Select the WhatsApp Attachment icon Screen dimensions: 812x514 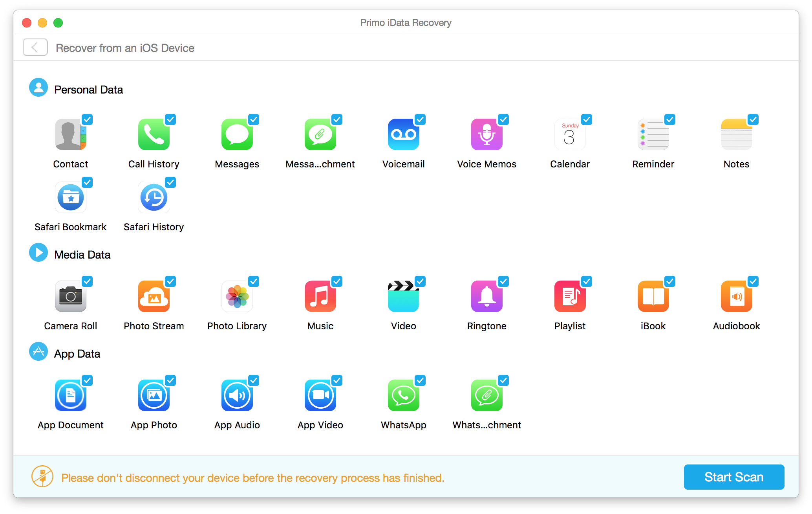coord(487,395)
